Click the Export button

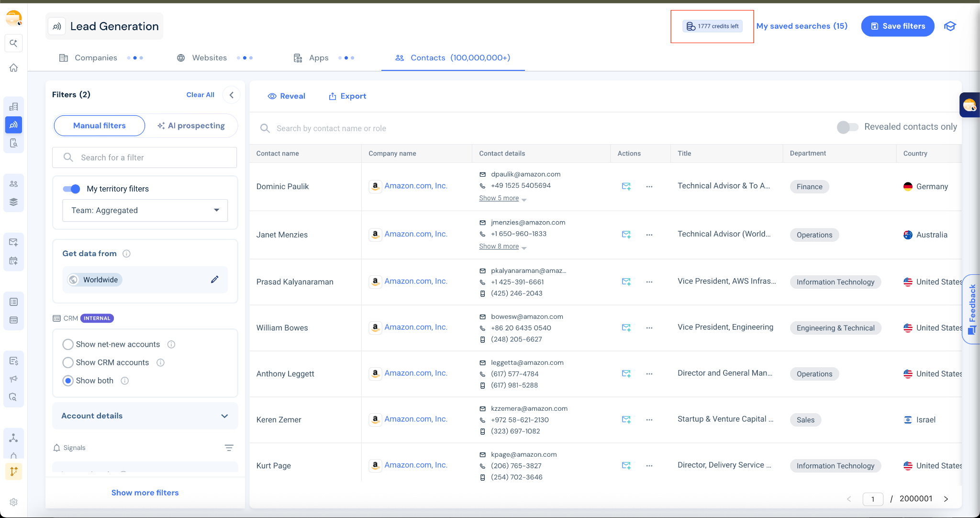pyautogui.click(x=347, y=96)
